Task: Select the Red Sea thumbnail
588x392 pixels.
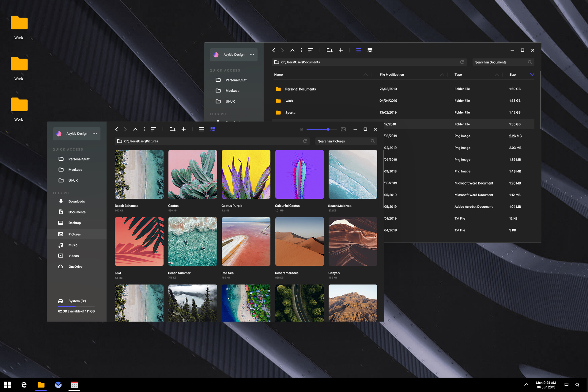Action: tap(246, 241)
